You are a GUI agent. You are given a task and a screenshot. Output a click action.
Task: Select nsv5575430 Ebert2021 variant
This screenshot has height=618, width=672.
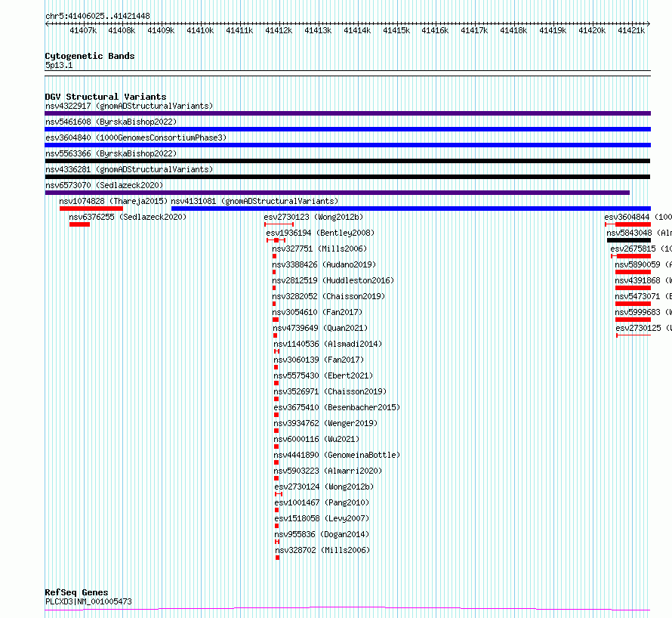point(324,375)
